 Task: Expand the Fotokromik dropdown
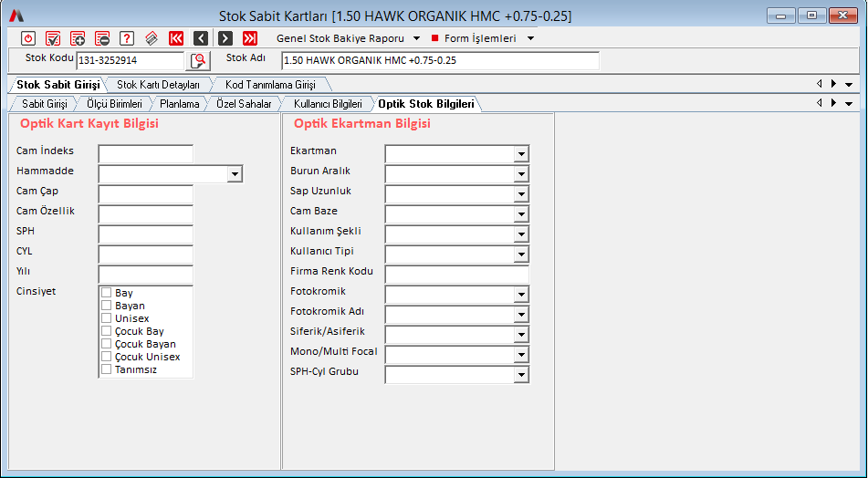pos(521,295)
